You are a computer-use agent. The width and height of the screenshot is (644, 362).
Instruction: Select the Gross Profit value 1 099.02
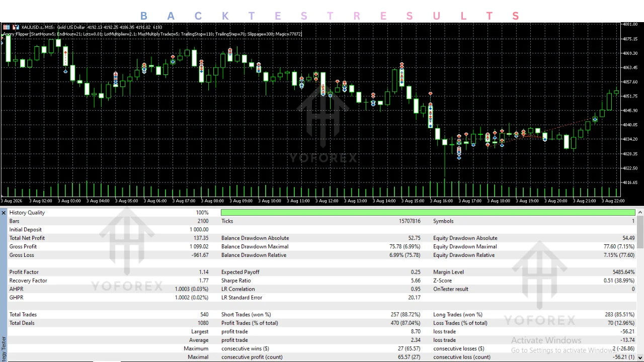pos(199,247)
